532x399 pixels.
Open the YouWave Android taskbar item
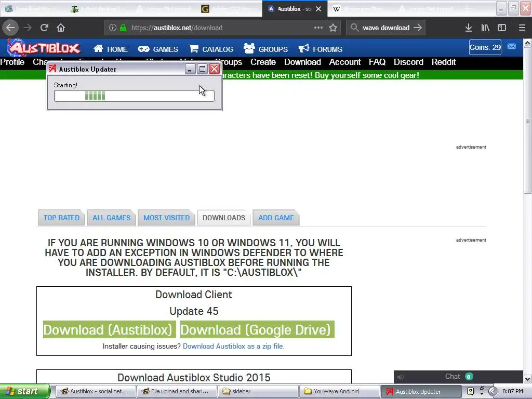339,391
